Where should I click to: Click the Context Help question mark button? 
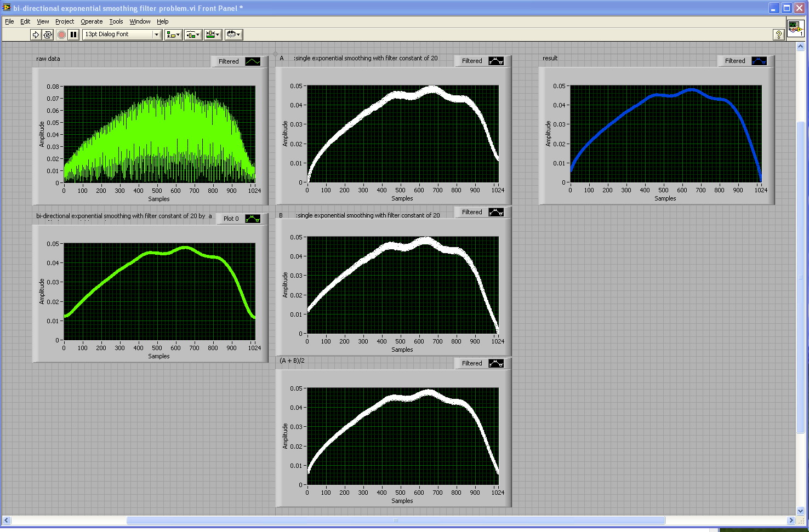(778, 35)
